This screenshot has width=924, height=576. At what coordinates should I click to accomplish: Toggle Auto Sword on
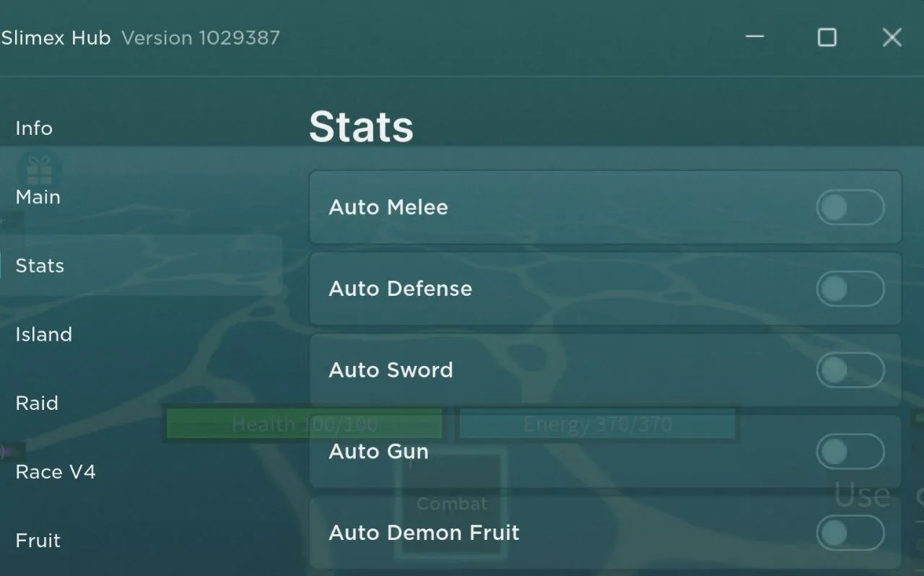click(850, 371)
